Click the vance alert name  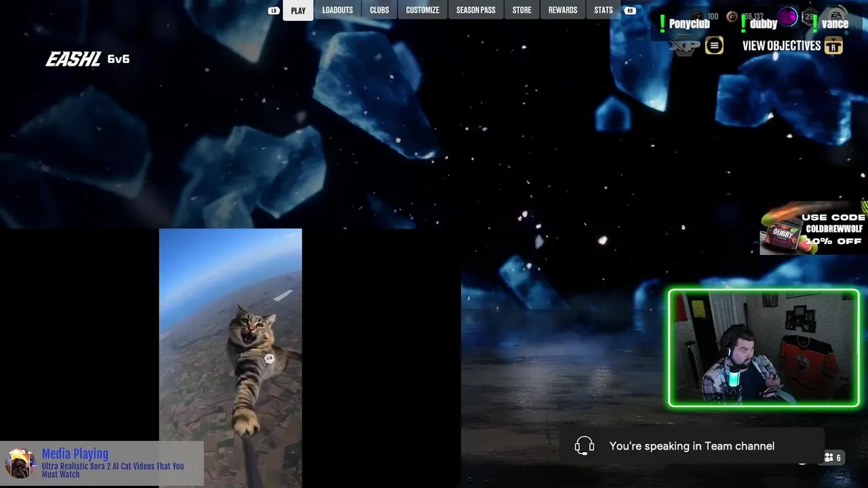835,24
